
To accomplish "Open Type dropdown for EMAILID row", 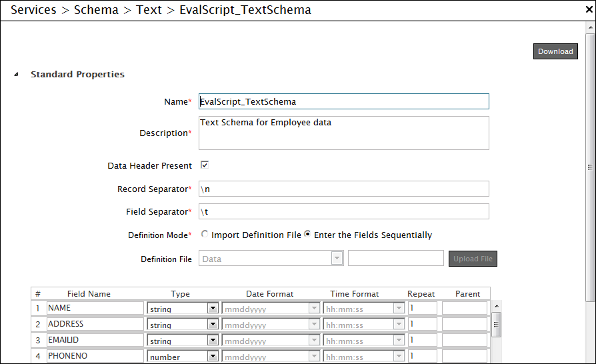I will coord(213,341).
